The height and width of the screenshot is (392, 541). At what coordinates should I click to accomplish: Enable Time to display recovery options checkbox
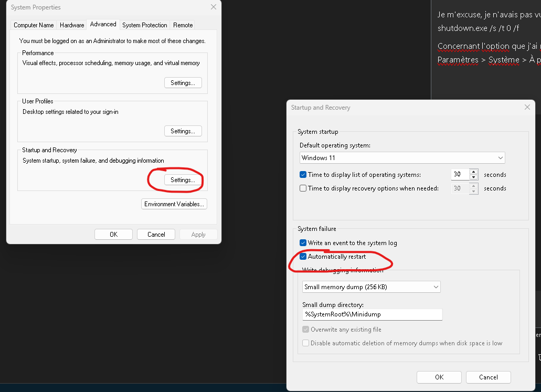303,188
